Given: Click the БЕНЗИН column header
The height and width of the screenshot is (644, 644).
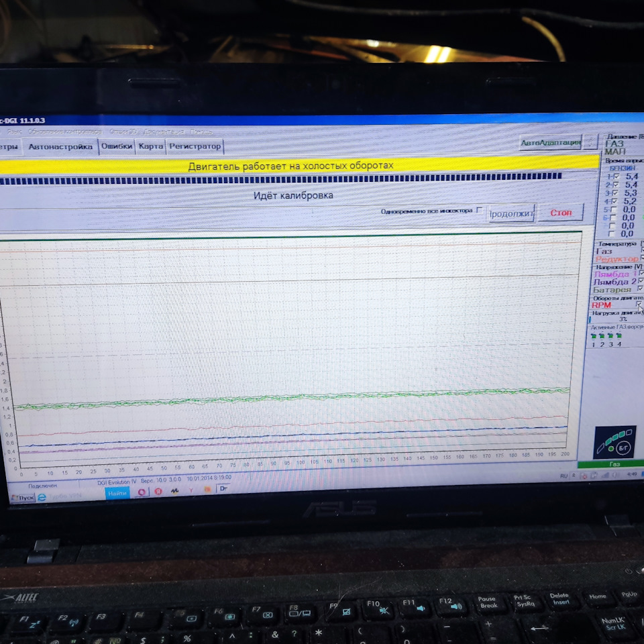Looking at the screenshot, I should (x=623, y=168).
